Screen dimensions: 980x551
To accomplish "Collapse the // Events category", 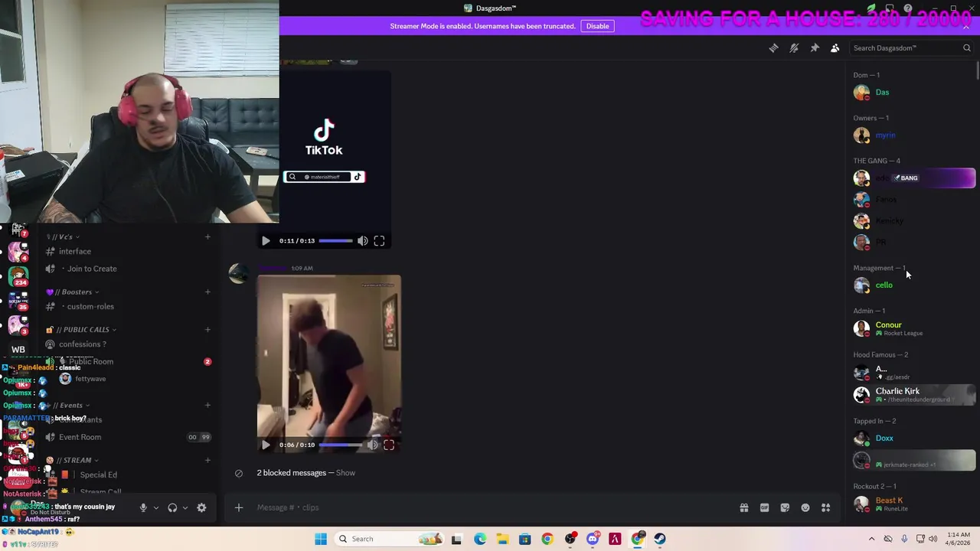I will (71, 405).
